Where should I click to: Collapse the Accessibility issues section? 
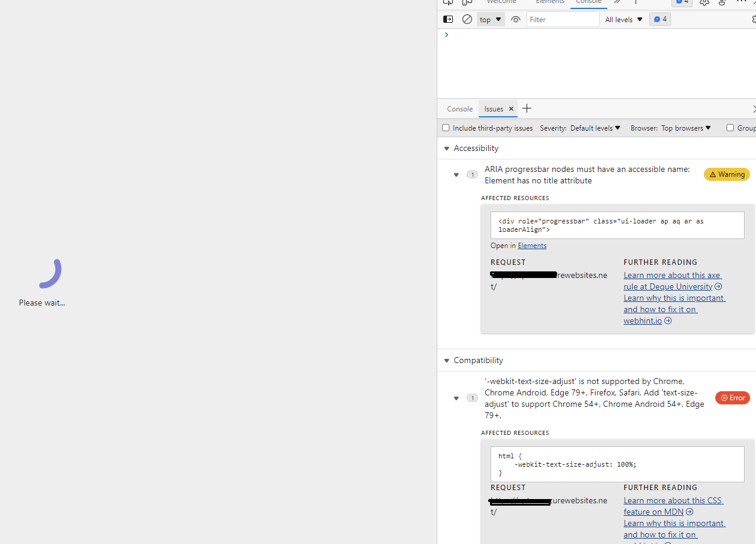[447, 148]
